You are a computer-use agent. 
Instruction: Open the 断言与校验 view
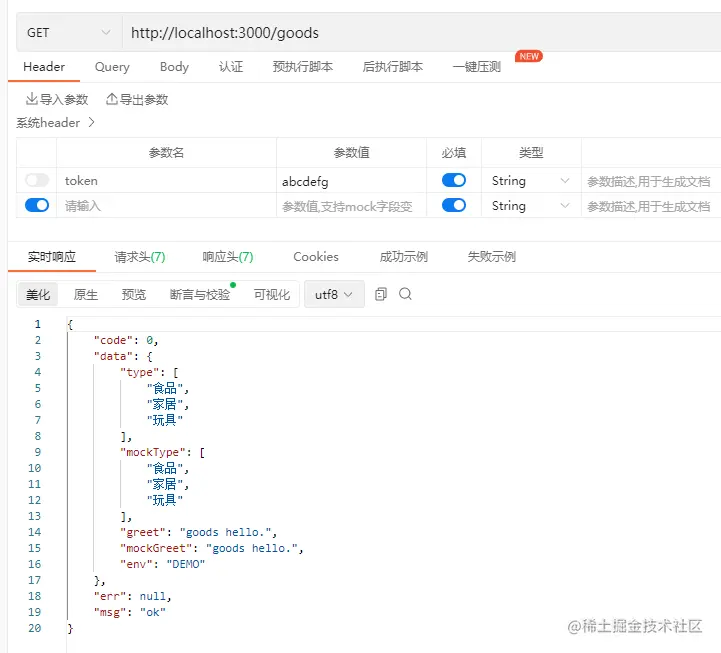(200, 294)
